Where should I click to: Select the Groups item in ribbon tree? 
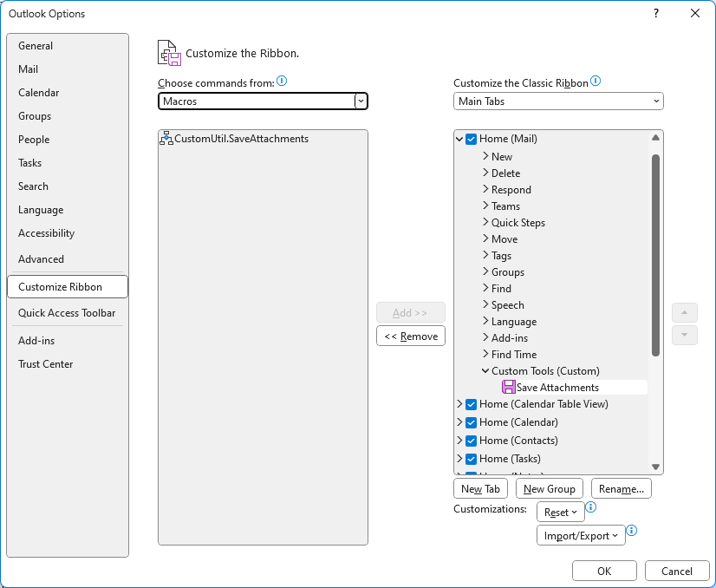(x=507, y=271)
